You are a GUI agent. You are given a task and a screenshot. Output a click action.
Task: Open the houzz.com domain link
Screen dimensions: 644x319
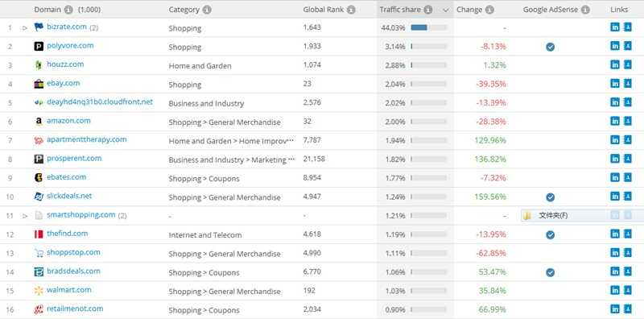point(65,64)
